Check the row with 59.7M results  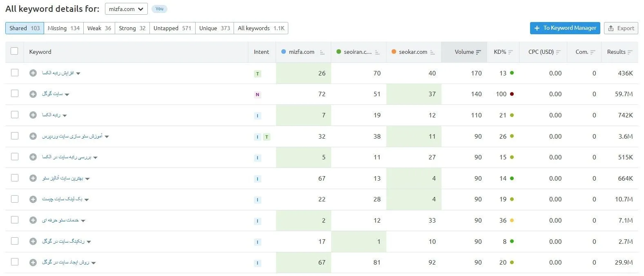coord(15,93)
